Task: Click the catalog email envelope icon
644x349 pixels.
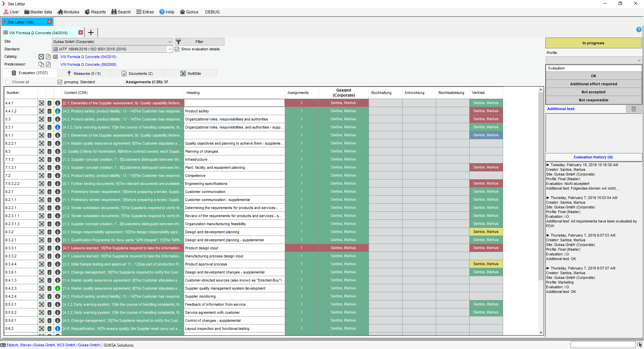Action: tap(41, 57)
